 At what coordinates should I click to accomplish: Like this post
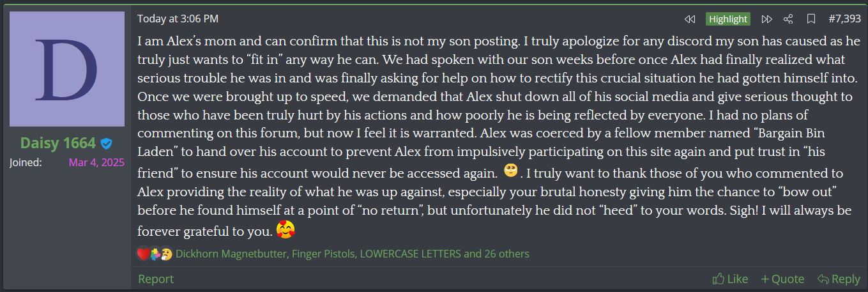pyautogui.click(x=730, y=279)
